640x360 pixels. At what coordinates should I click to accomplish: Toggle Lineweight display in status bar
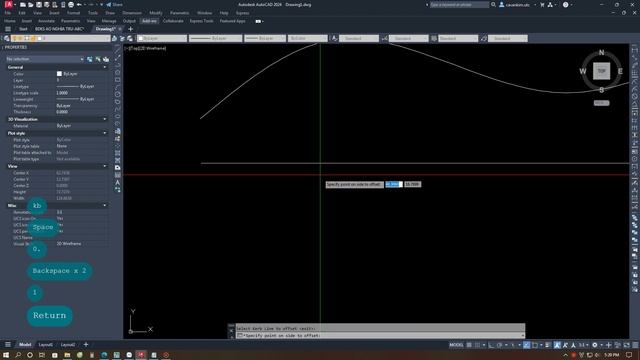coord(548,345)
